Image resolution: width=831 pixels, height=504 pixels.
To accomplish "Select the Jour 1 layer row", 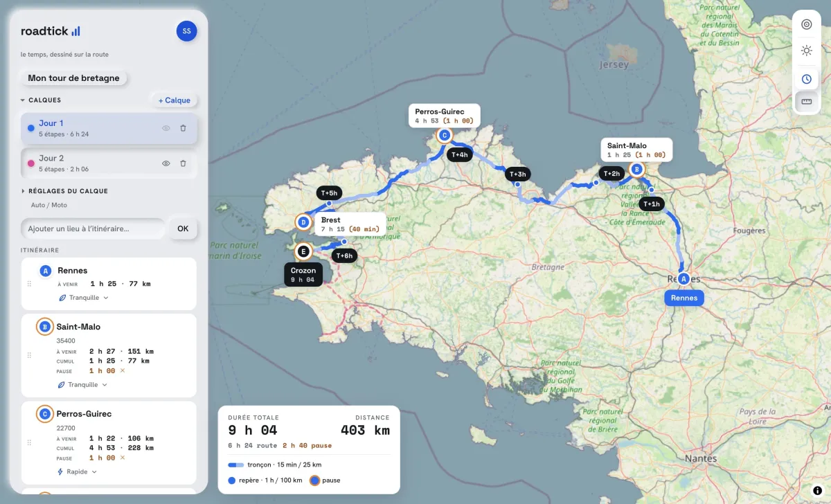I will pos(109,128).
